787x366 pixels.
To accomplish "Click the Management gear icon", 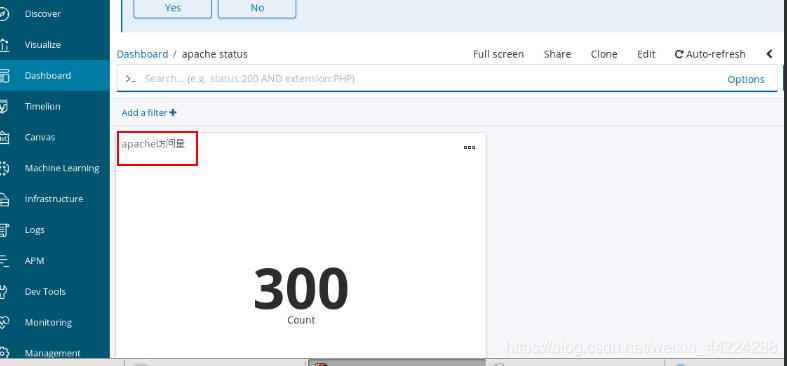I will pos(4,352).
